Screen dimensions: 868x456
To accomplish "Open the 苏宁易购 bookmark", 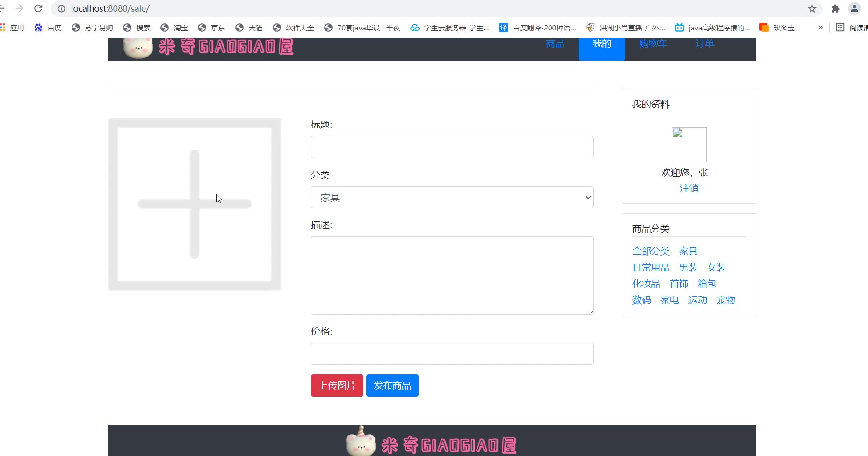I will tap(92, 28).
